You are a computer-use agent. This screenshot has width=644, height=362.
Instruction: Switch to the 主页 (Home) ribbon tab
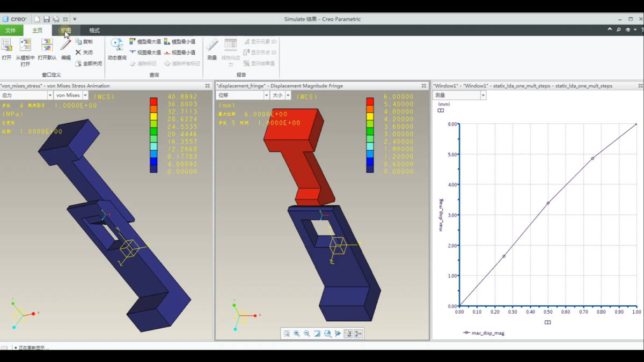[x=37, y=31]
